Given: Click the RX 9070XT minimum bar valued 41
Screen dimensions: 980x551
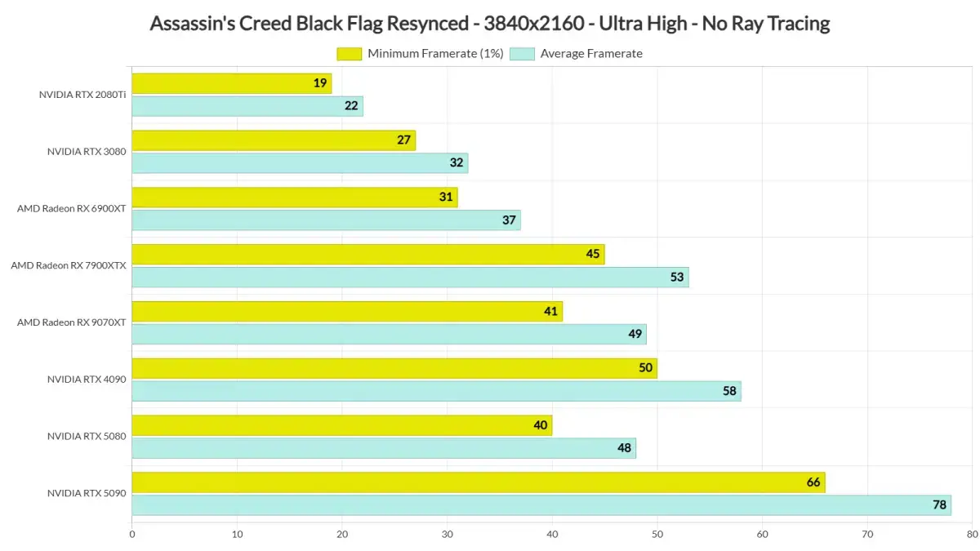Looking at the screenshot, I should [x=347, y=311].
